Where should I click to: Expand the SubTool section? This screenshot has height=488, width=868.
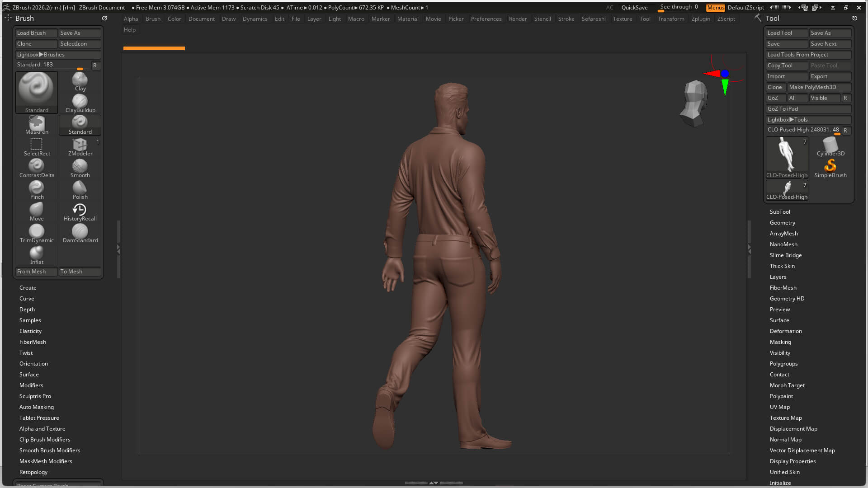[x=780, y=212]
